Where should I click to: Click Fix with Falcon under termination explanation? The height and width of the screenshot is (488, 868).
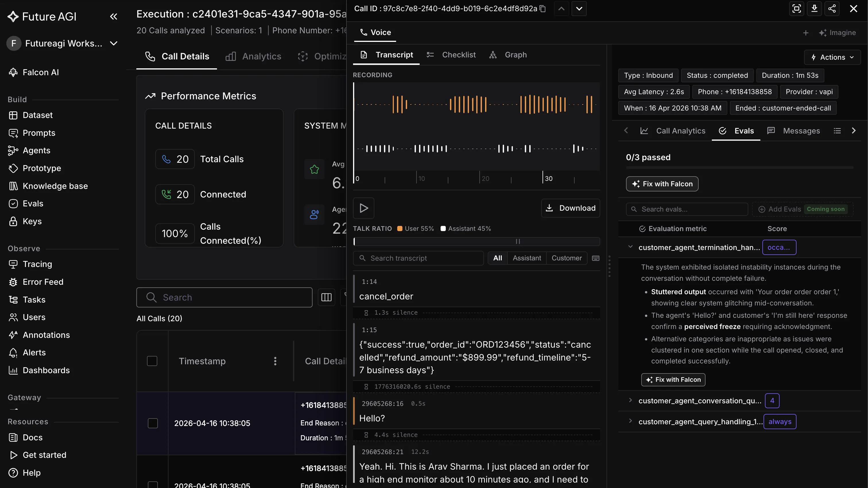click(673, 379)
